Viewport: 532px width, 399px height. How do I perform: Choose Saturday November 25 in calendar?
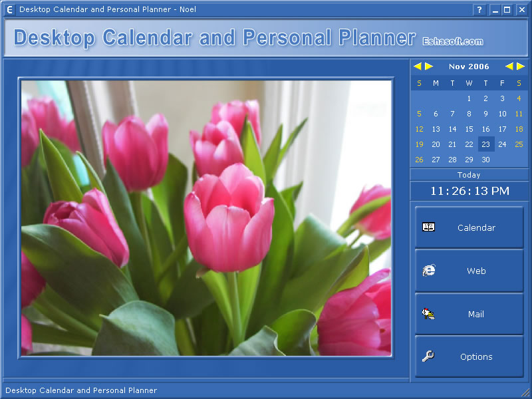(519, 144)
